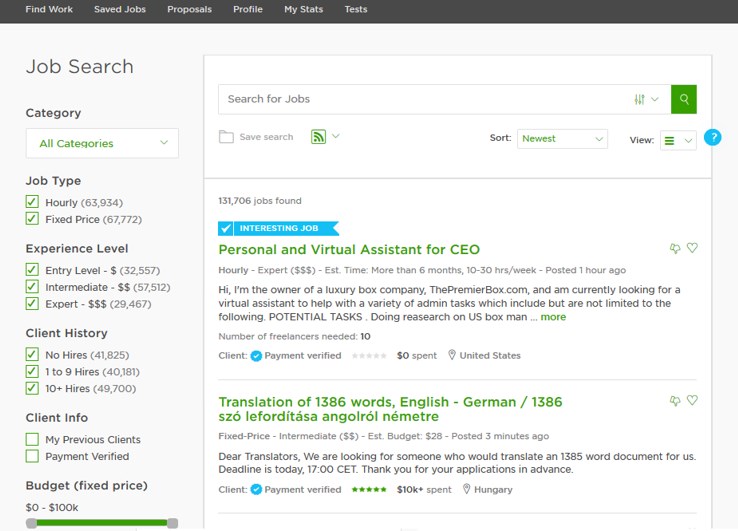738x531 pixels.
Task: Click the green search magnifier button
Action: (x=683, y=99)
